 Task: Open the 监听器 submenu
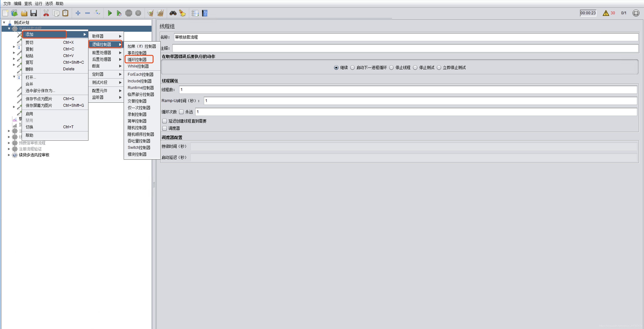(x=106, y=97)
